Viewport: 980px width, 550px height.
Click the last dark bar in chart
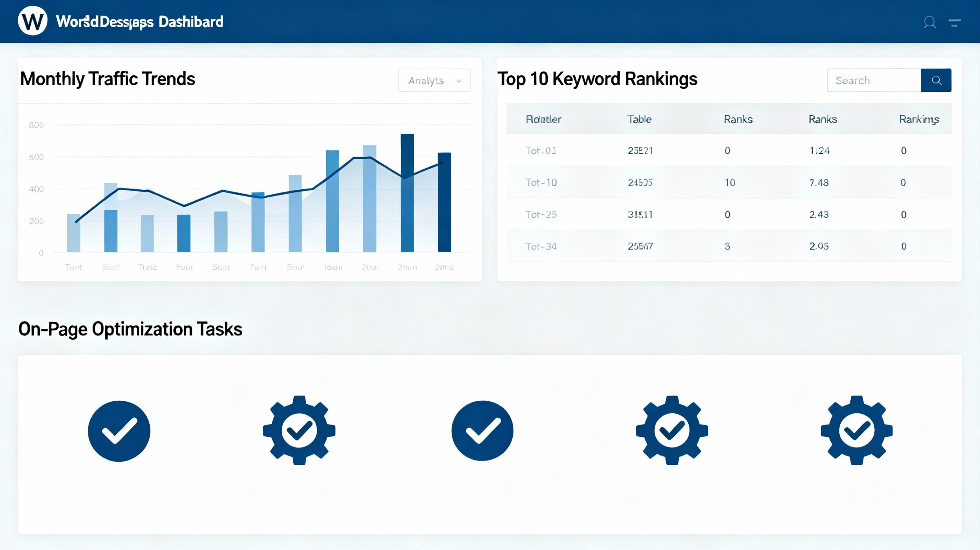[x=444, y=203]
